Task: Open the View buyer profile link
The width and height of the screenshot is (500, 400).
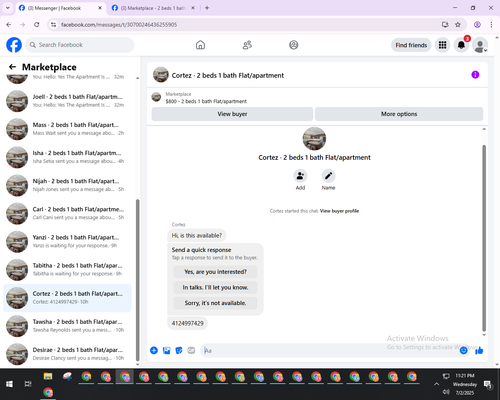Action: coord(339,211)
